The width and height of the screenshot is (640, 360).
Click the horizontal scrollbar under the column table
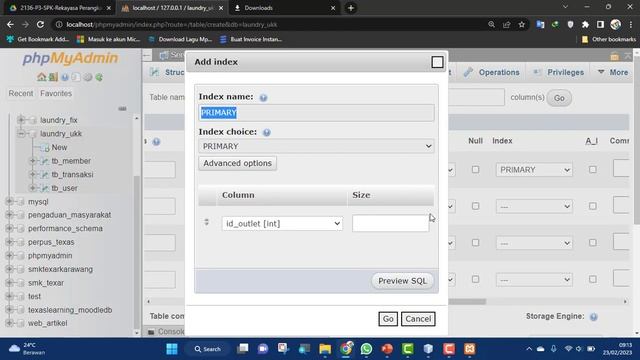(x=467, y=302)
